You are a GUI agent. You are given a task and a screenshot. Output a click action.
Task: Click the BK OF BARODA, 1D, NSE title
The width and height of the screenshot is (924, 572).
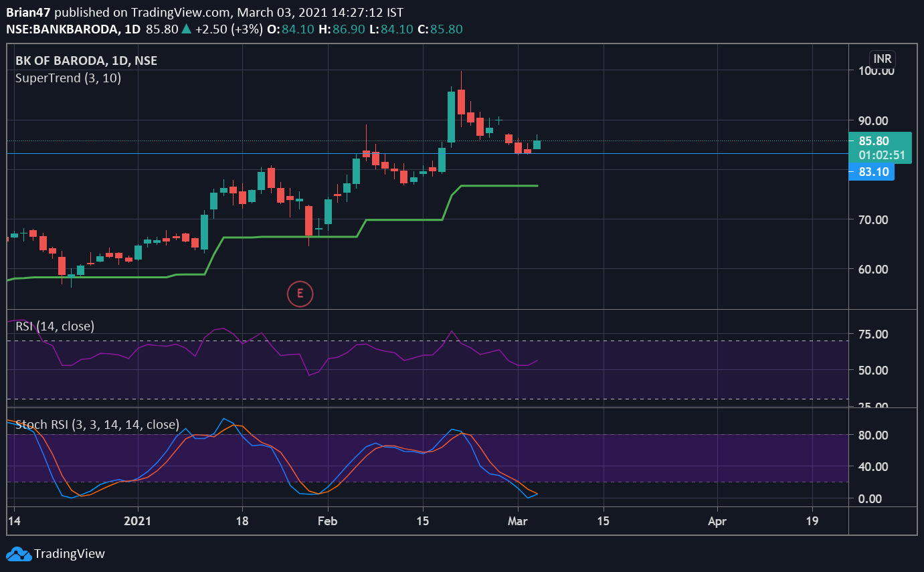86,61
